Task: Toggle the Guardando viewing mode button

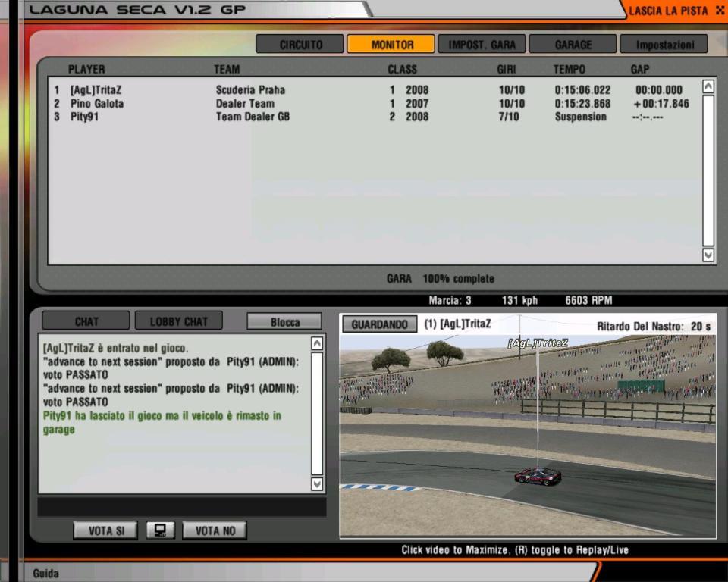Action: [380, 324]
